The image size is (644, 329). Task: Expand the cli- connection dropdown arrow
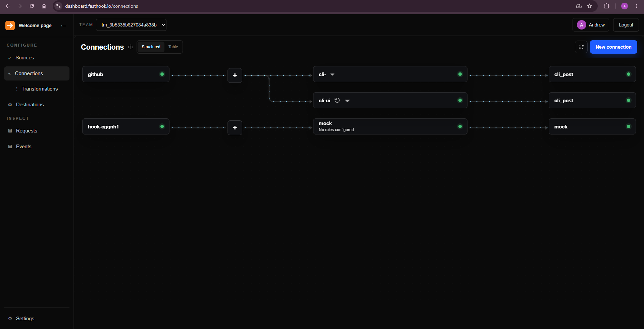pos(332,74)
